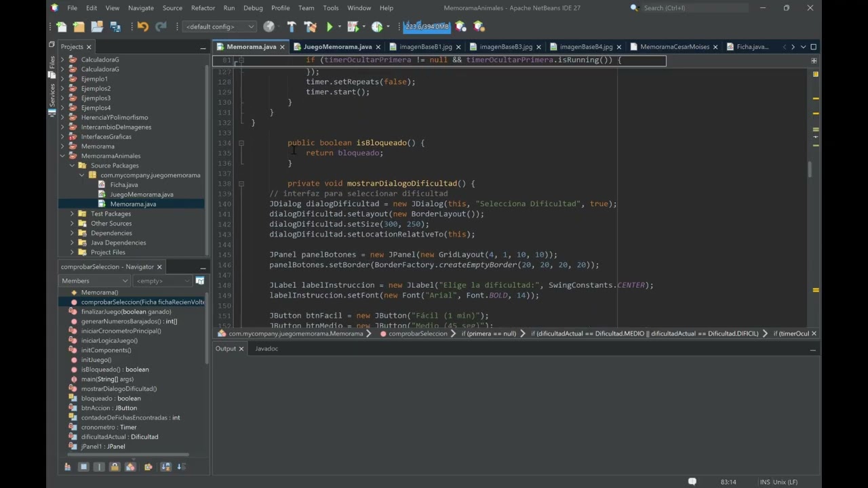The image size is (868, 488).
Task: Open the Files vertical sidebar tab
Action: point(52,62)
